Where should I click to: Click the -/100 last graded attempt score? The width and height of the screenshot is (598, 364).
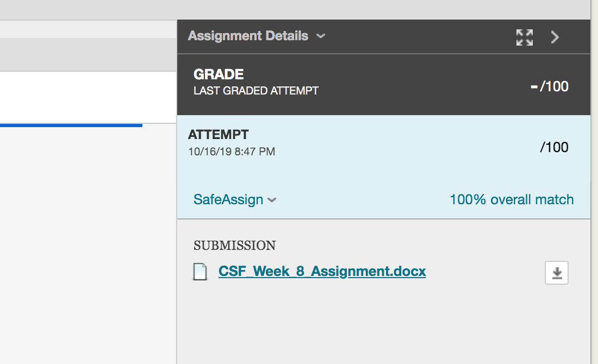coord(549,86)
